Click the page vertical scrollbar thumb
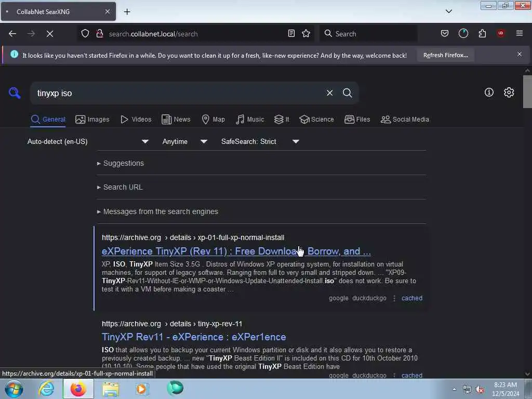The width and height of the screenshot is (532, 399). 527,91
